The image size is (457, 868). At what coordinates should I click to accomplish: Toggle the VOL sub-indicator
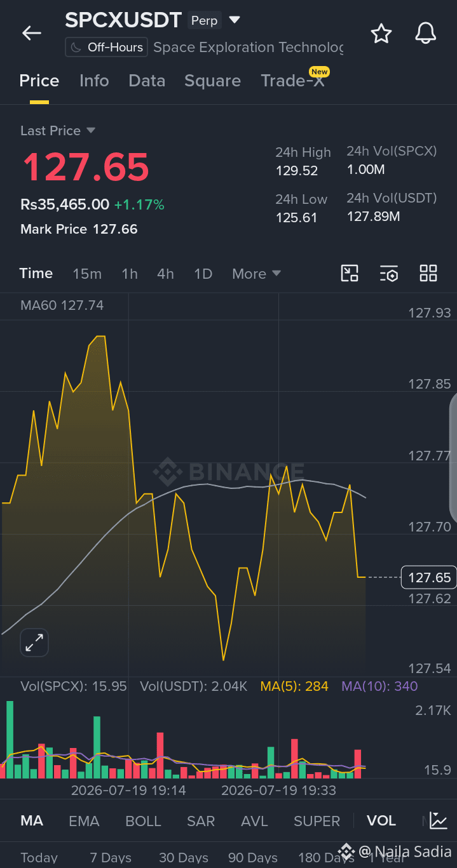tap(381, 821)
